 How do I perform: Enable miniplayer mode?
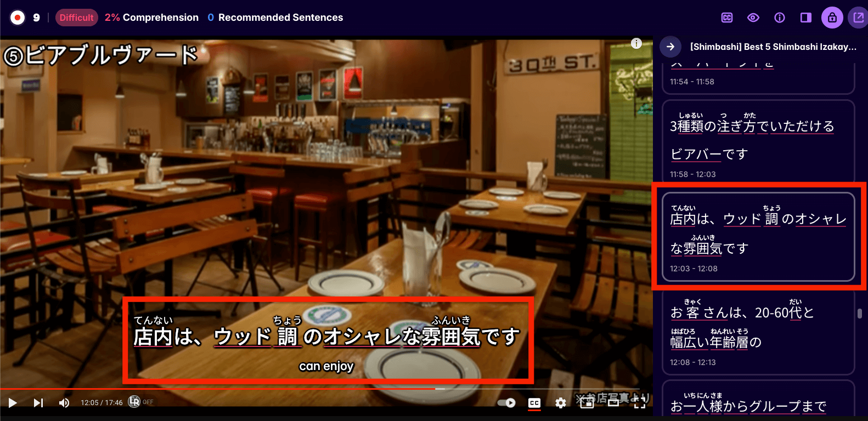click(587, 403)
